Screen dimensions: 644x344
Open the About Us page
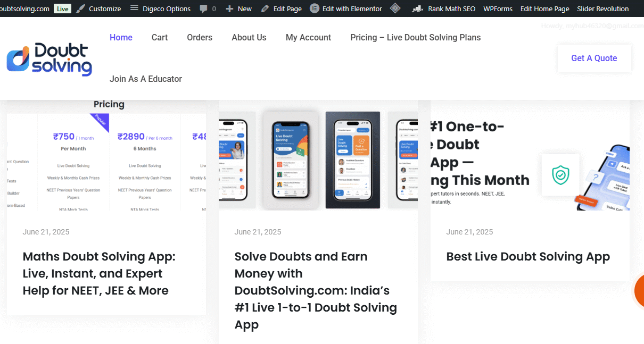[x=249, y=37]
